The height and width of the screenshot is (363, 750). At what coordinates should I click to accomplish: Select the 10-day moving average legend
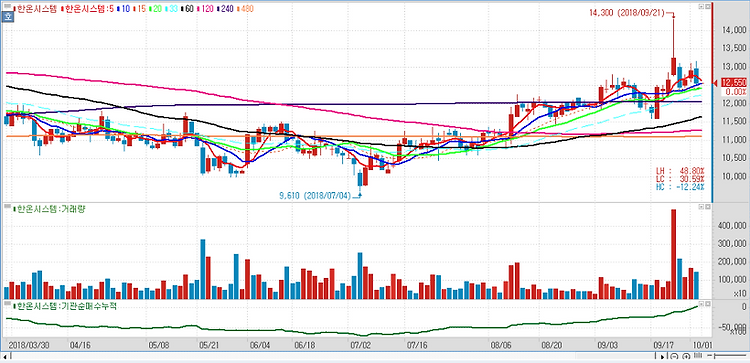(123, 8)
